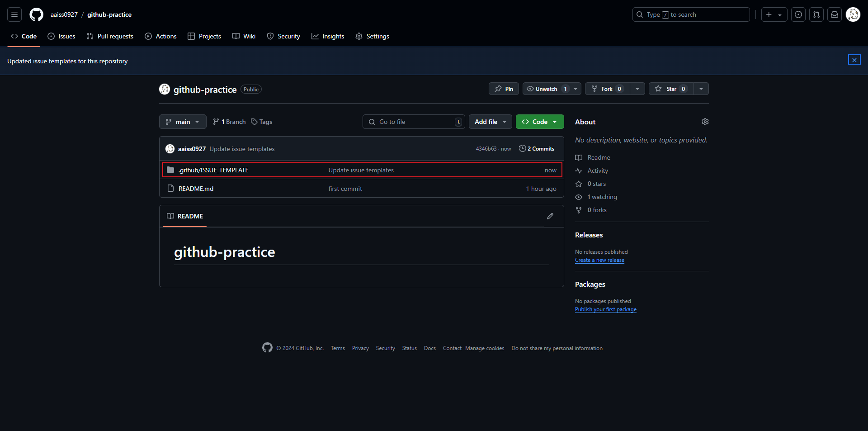Open the create new plus dropdown

774,14
